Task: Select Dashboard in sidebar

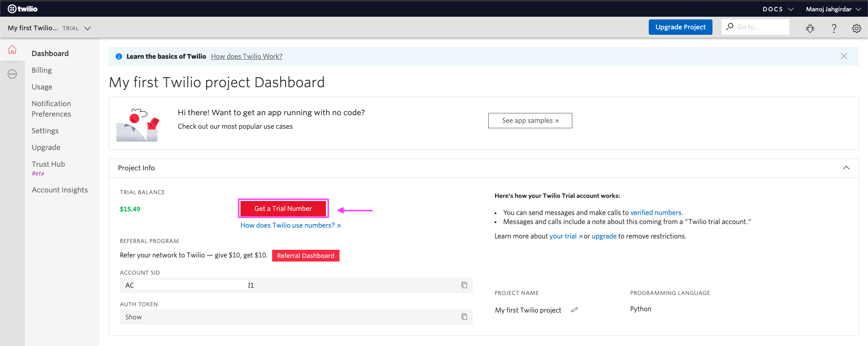Action: point(50,53)
